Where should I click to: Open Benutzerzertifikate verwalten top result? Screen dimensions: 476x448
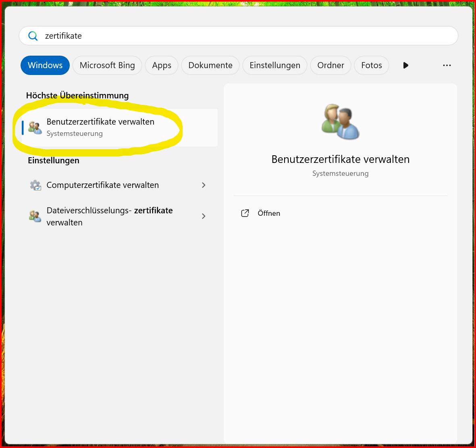coord(120,127)
